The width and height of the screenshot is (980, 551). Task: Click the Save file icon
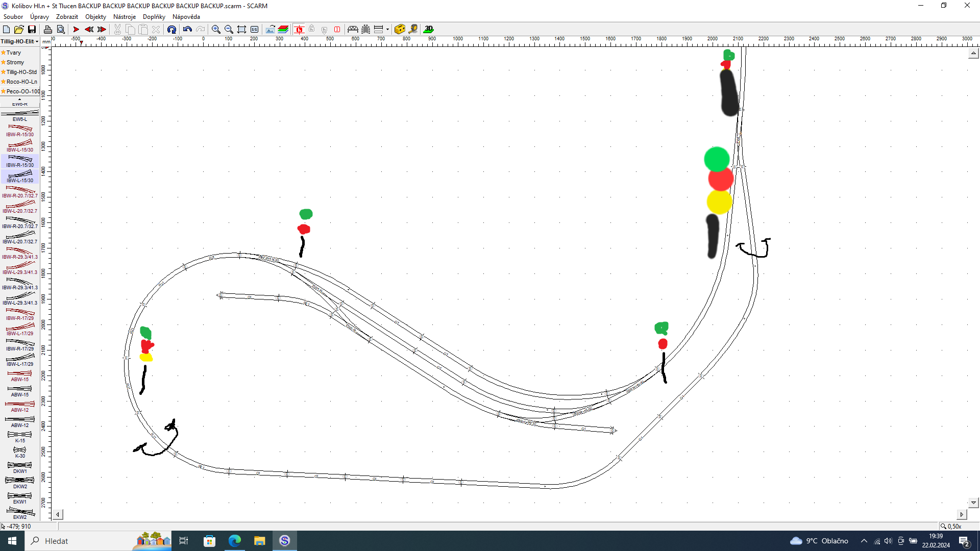coord(32,30)
